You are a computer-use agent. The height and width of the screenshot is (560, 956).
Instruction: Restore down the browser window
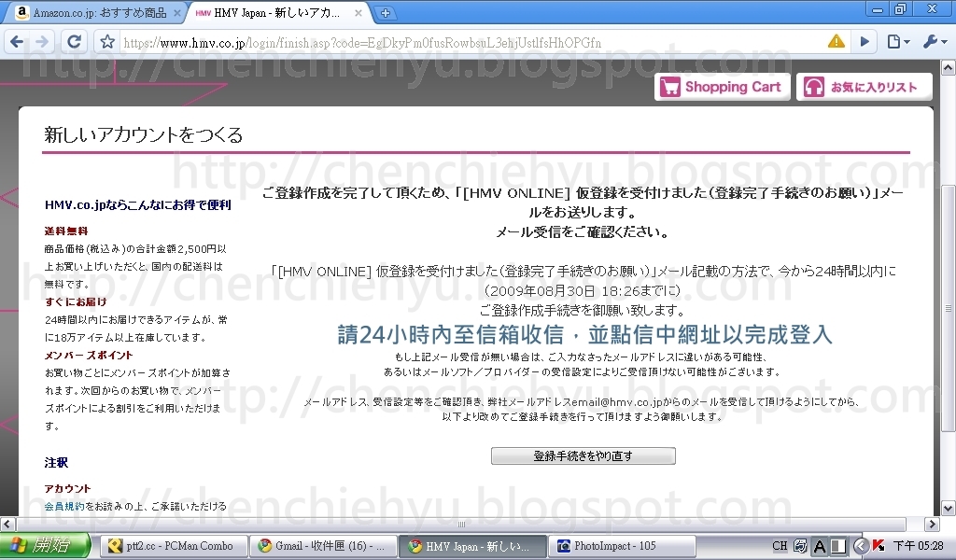[x=901, y=9]
